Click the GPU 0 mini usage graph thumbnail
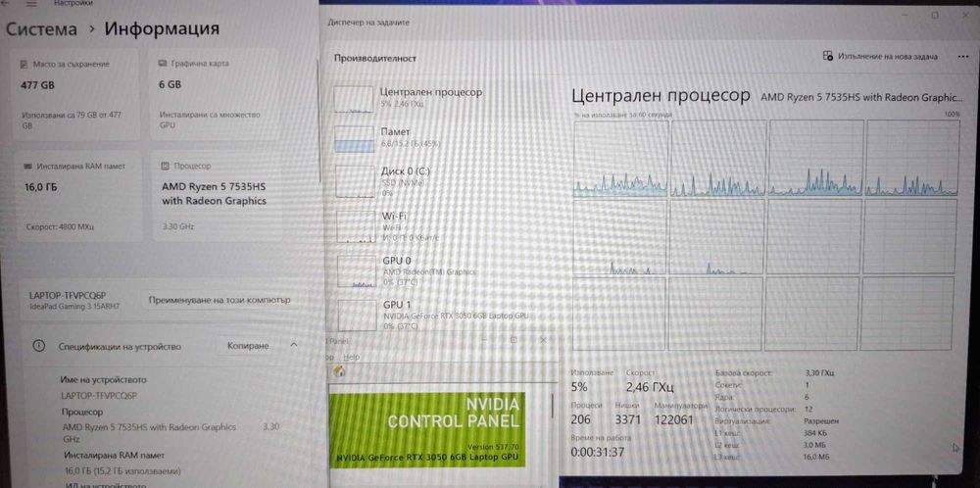This screenshot has width=980, height=488. tap(358, 271)
